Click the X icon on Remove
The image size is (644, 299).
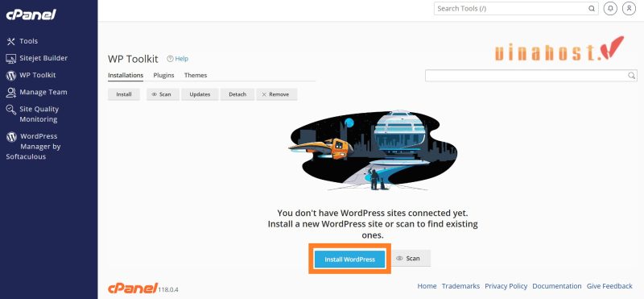coord(265,94)
